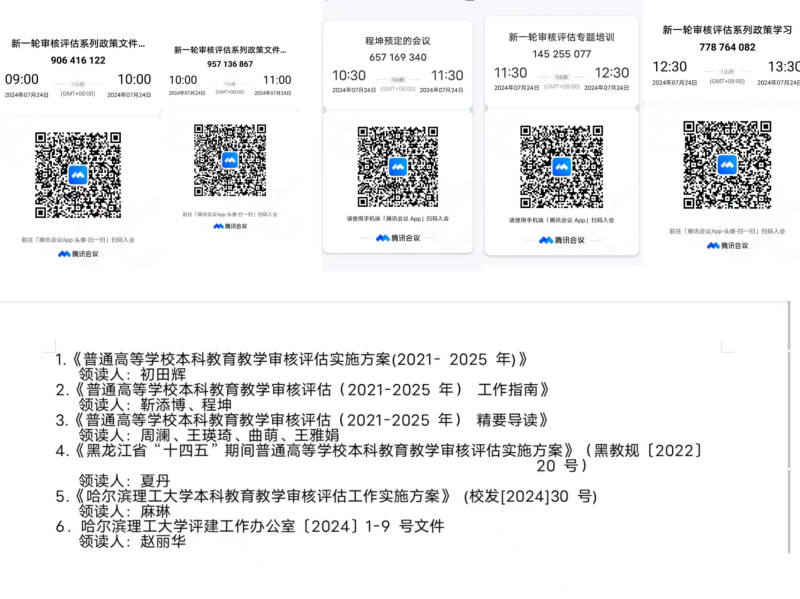Click the 领读人：赵丽华 line
The height and width of the screenshot is (599, 800).
tap(132, 541)
